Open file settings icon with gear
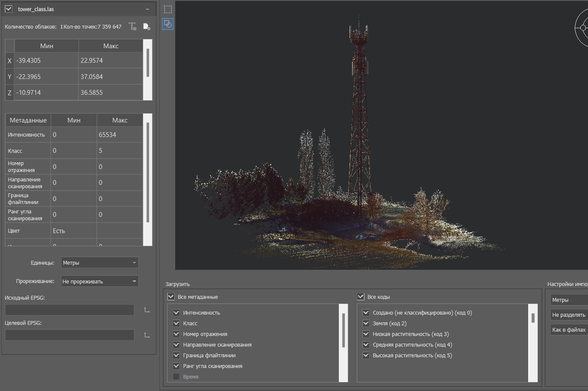This screenshot has width=588, height=391. 146,26
